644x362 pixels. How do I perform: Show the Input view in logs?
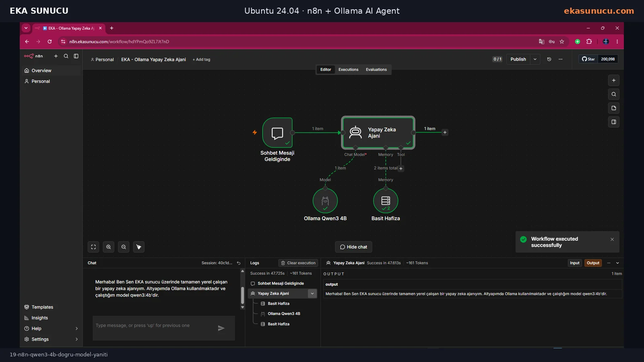tap(574, 263)
